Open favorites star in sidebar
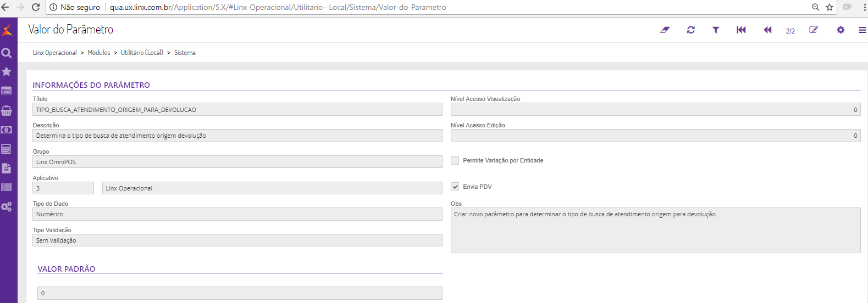The height and width of the screenshot is (303, 868). (7, 71)
